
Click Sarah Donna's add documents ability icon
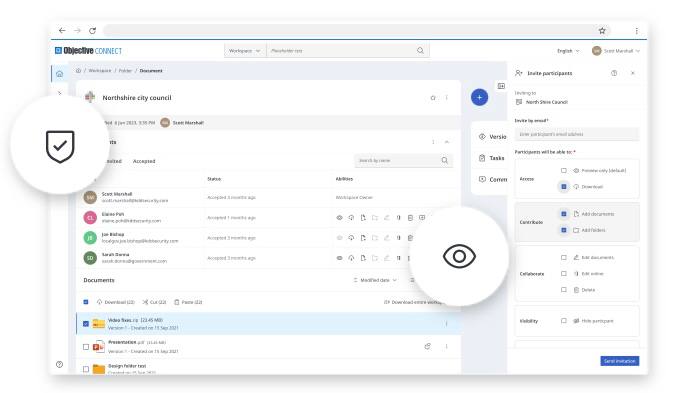tap(363, 258)
